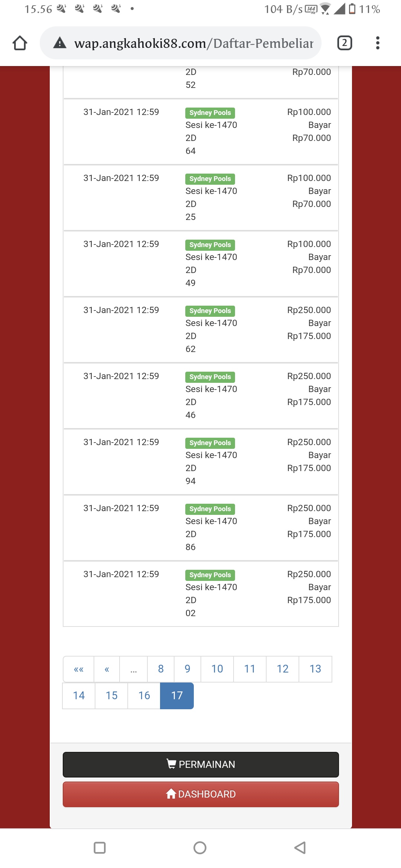Tap the address bar URL field

(x=193, y=43)
